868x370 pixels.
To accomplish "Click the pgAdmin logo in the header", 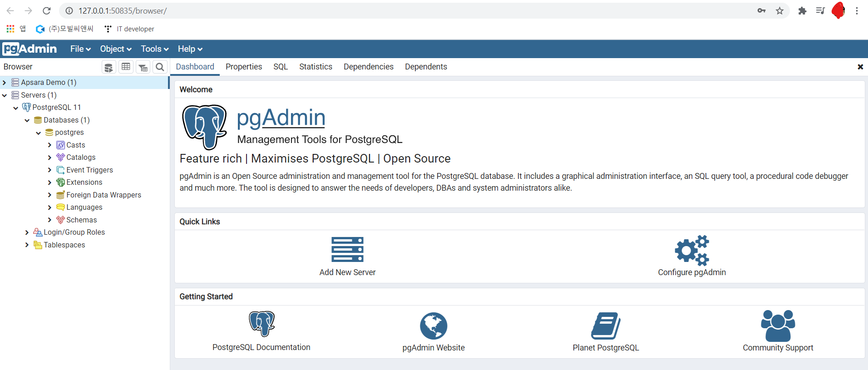I will 30,49.
